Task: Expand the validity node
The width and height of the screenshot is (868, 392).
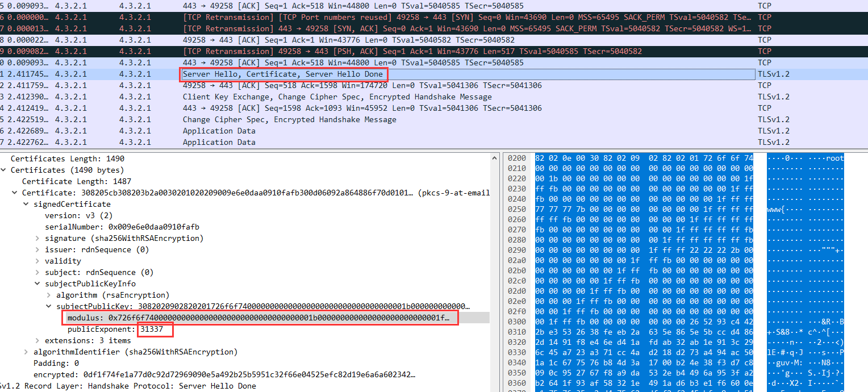Action: pyautogui.click(x=38, y=261)
